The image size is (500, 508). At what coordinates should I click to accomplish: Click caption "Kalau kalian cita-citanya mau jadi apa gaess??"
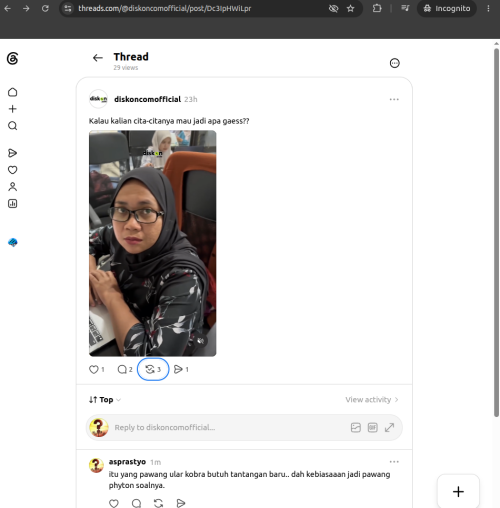169,121
